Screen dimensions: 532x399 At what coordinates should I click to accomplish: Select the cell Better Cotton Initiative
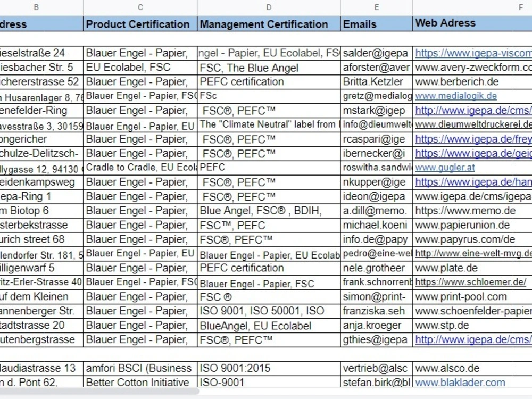coord(140,383)
